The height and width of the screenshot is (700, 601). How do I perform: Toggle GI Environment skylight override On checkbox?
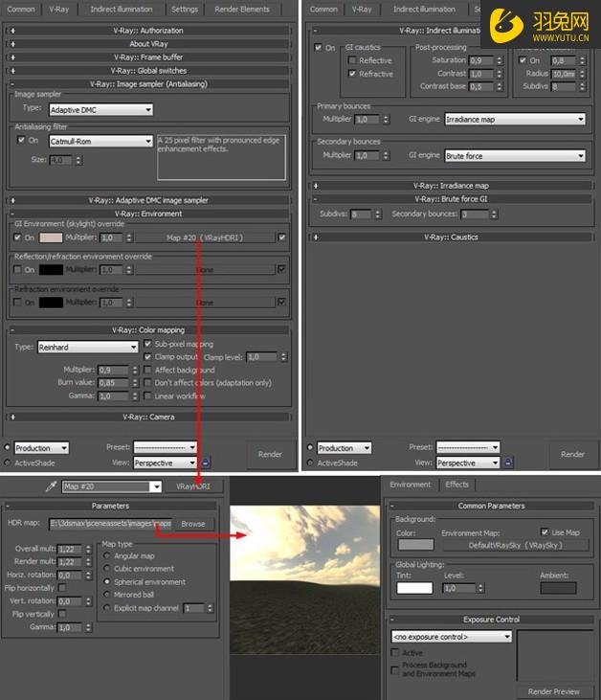(x=17, y=237)
